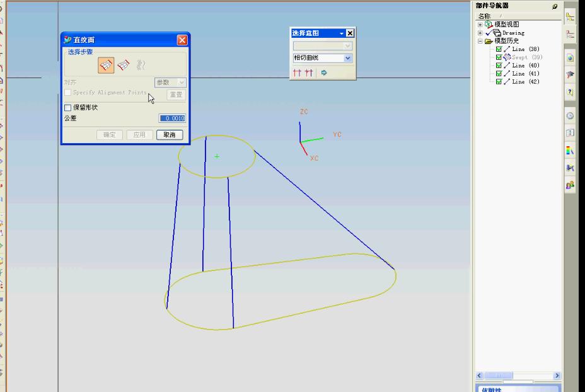Click the navigator scrollbar right arrow
Image resolution: width=585 pixels, height=392 pixels.
click(557, 376)
